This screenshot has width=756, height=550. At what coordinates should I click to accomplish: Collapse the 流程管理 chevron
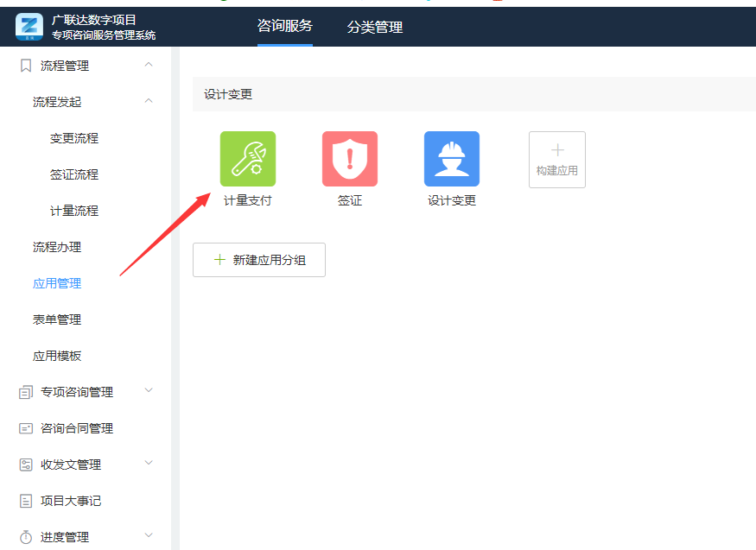(149, 65)
